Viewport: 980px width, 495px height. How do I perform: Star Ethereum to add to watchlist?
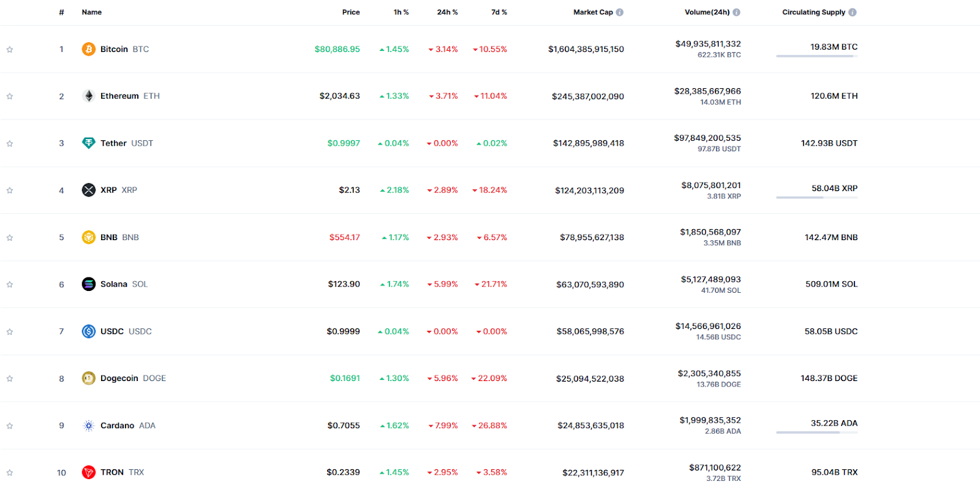coord(10,96)
